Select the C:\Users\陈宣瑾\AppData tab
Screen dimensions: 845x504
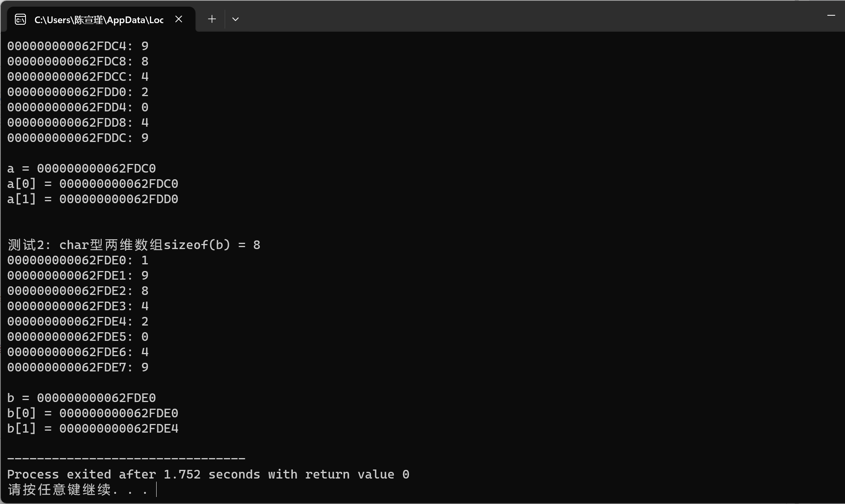coord(98,20)
